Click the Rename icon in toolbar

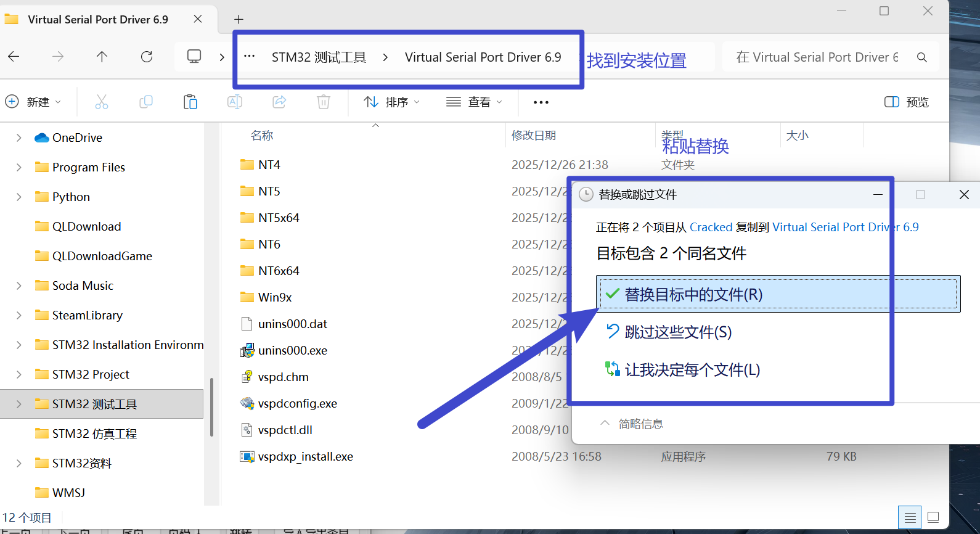tap(235, 102)
